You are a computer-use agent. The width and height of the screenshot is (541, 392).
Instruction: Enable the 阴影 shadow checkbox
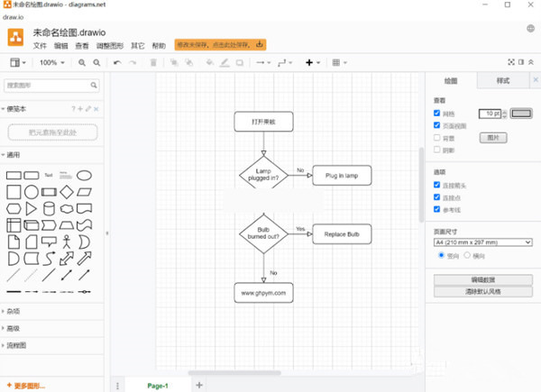[437, 150]
